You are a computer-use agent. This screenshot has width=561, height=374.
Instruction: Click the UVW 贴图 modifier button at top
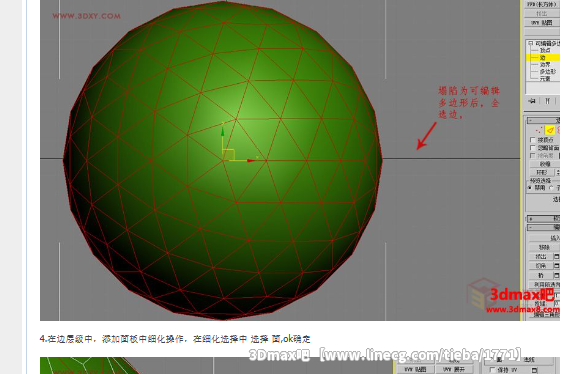pos(542,23)
